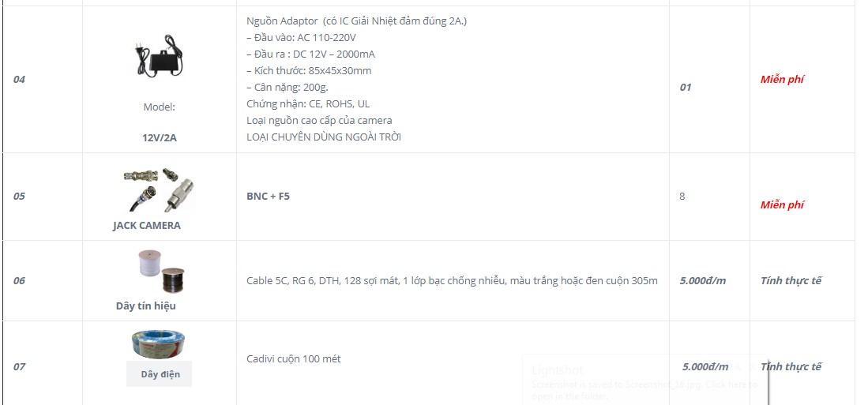Click the Dây tín hiệu label
Viewport: 868px width, 405px height.
[146, 306]
